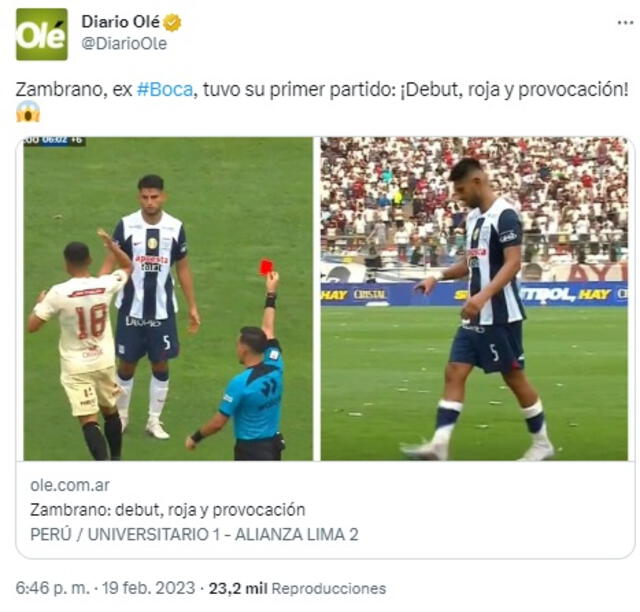The width and height of the screenshot is (640, 612).
Task: Click the Olé profile avatar logo
Action: (x=42, y=34)
